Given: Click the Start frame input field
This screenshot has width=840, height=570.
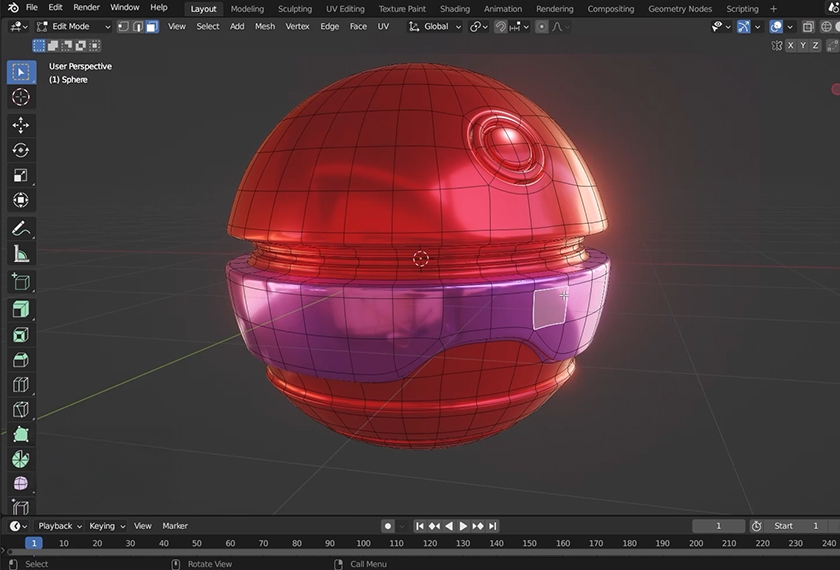Looking at the screenshot, I should (797, 526).
